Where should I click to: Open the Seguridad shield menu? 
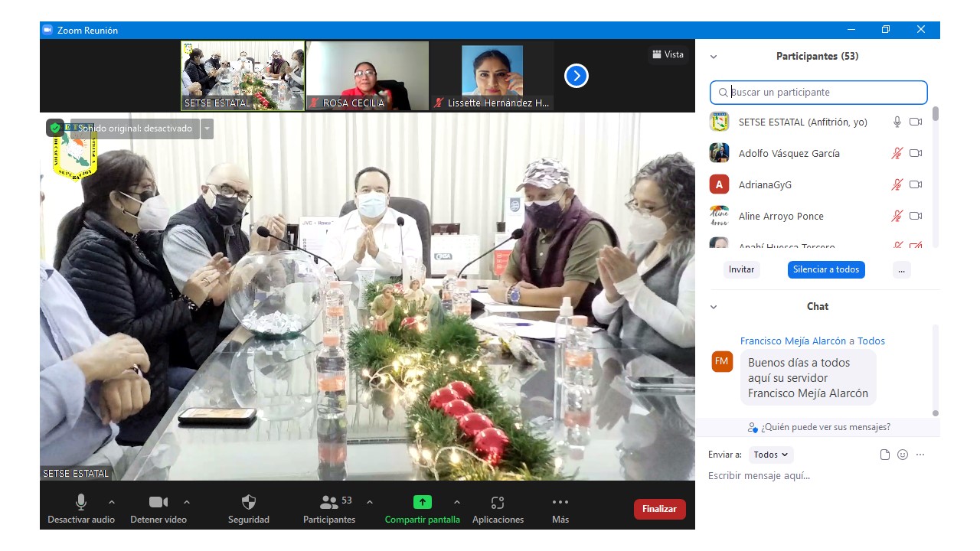click(x=249, y=502)
